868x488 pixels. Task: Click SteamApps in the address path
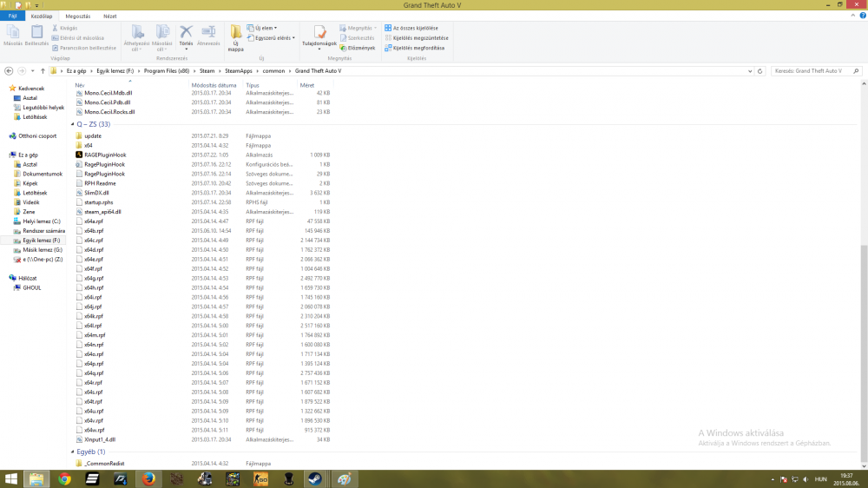coord(239,71)
